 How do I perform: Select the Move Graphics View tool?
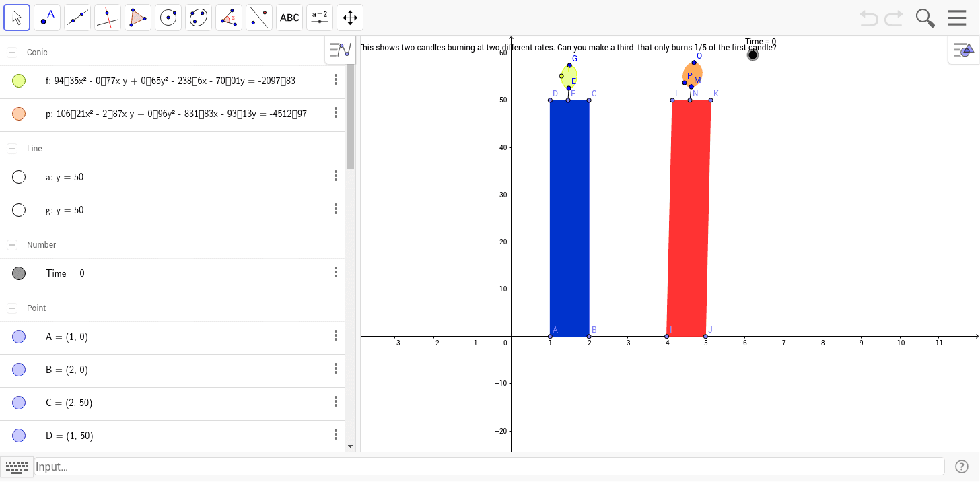350,18
